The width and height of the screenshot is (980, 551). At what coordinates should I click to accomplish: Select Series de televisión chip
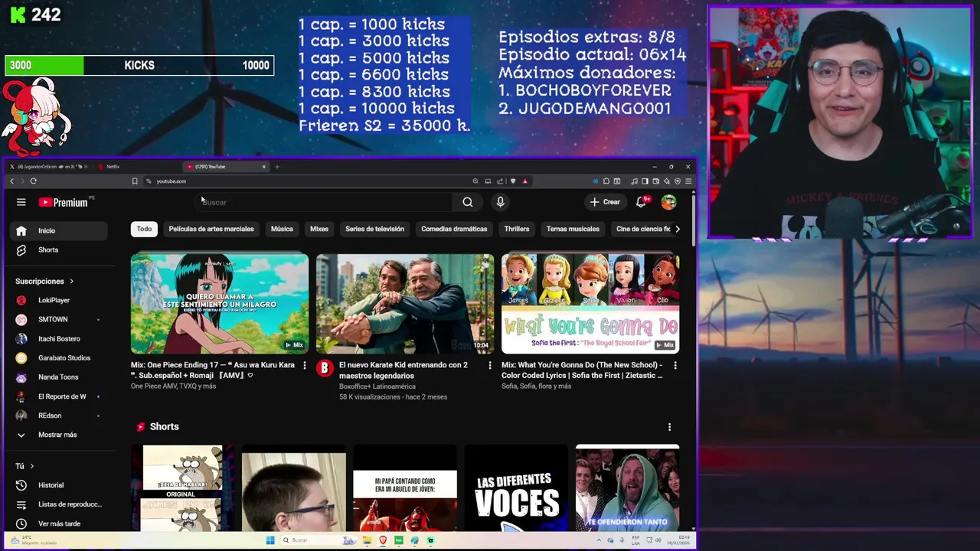click(374, 229)
